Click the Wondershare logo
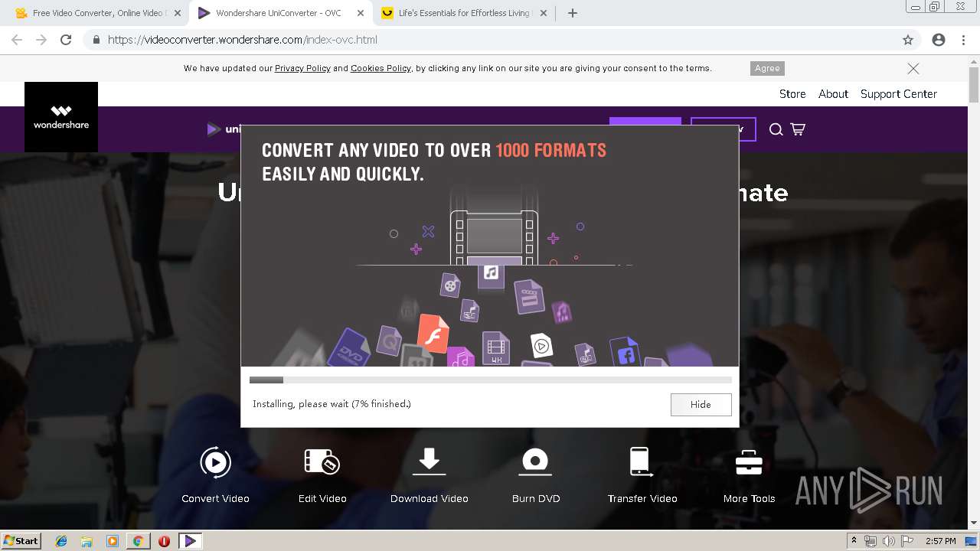 click(61, 117)
